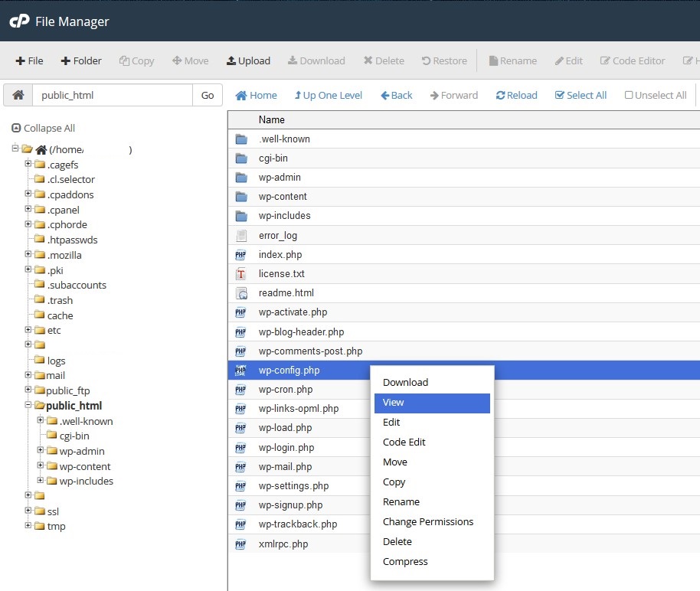
Task: Expand the .cphorde folder node
Action: click(28, 224)
